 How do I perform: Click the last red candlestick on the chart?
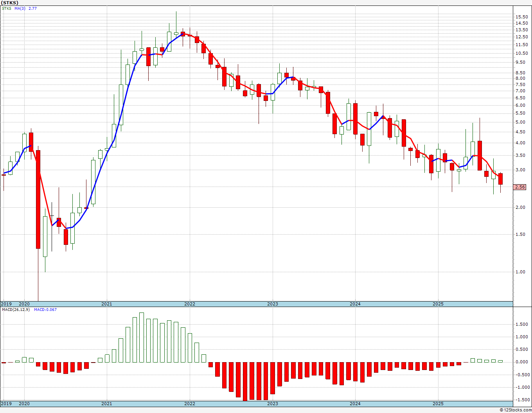tap(500, 179)
